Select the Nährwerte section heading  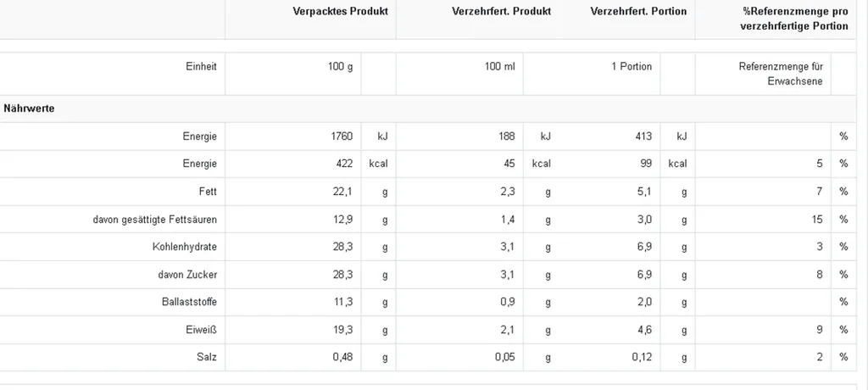tap(29, 109)
